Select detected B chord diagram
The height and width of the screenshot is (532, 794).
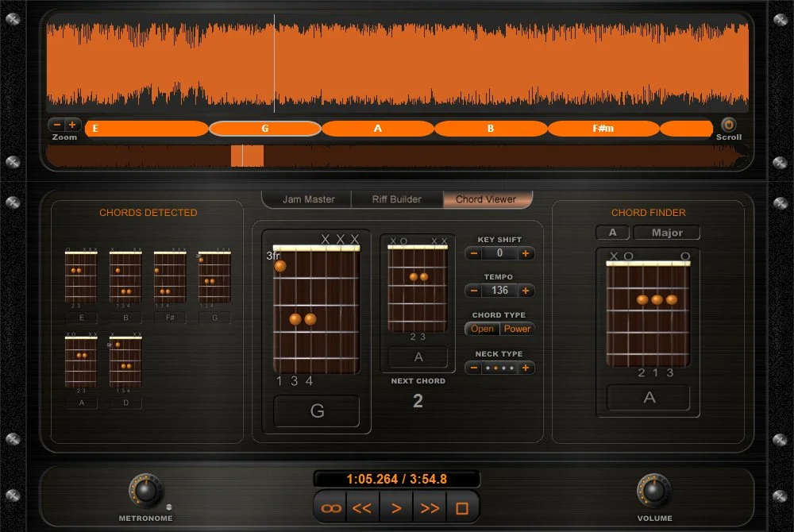pos(125,277)
